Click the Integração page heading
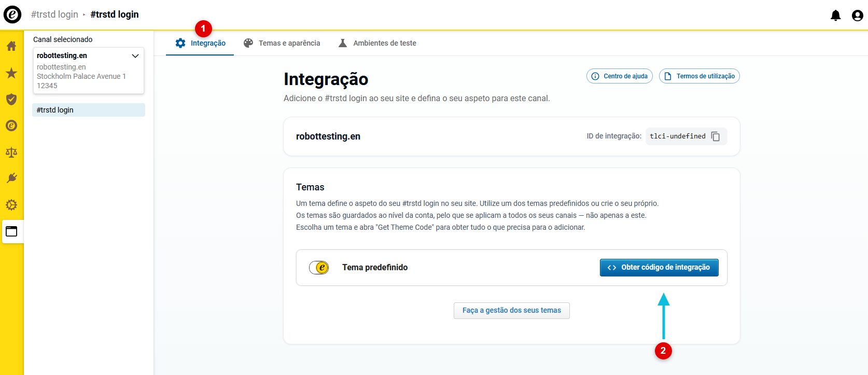868x375 pixels. point(326,79)
